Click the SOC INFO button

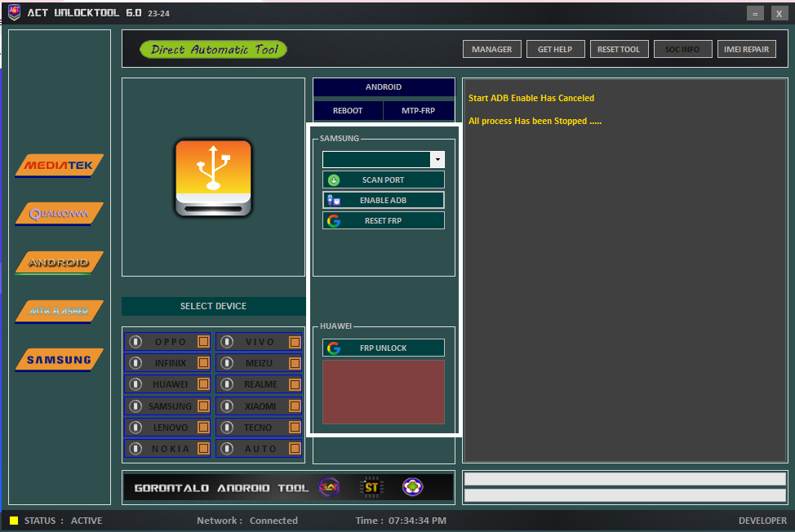(682, 49)
